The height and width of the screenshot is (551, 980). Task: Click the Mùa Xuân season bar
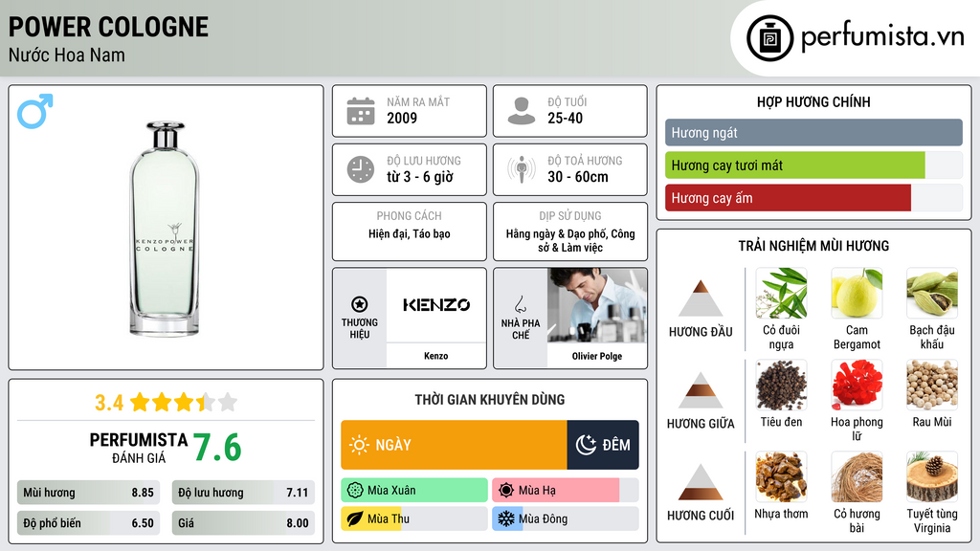tap(414, 491)
